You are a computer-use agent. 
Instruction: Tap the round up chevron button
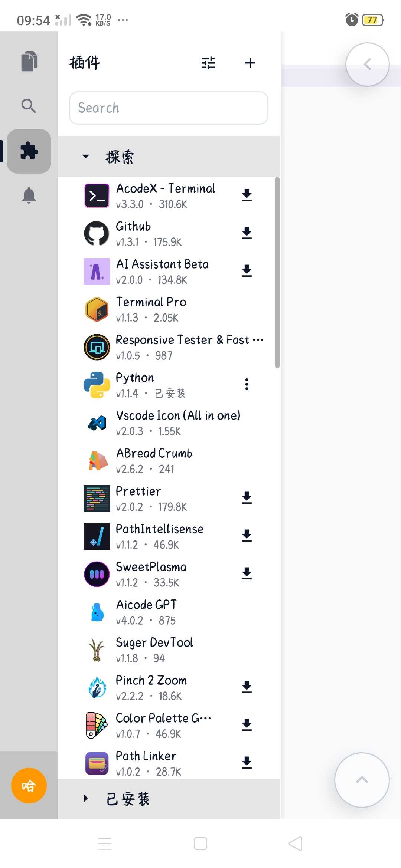(x=362, y=780)
